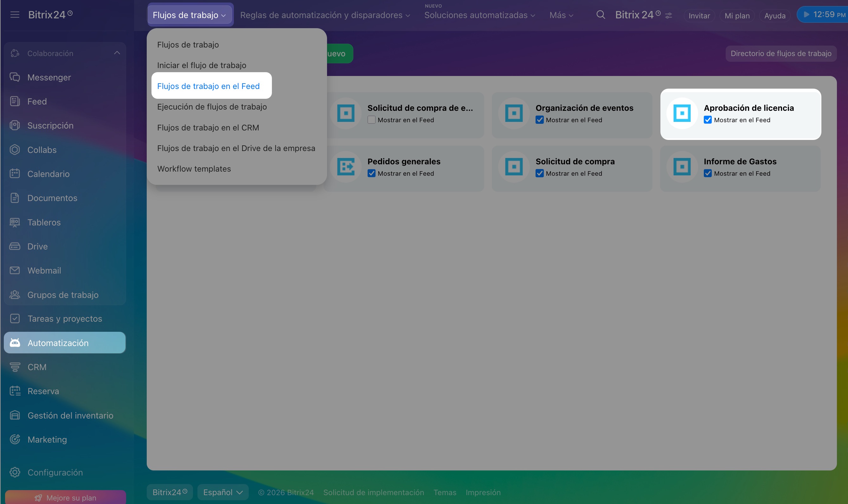Collapse the Colaboración section chevron
848x504 pixels.
coord(117,53)
